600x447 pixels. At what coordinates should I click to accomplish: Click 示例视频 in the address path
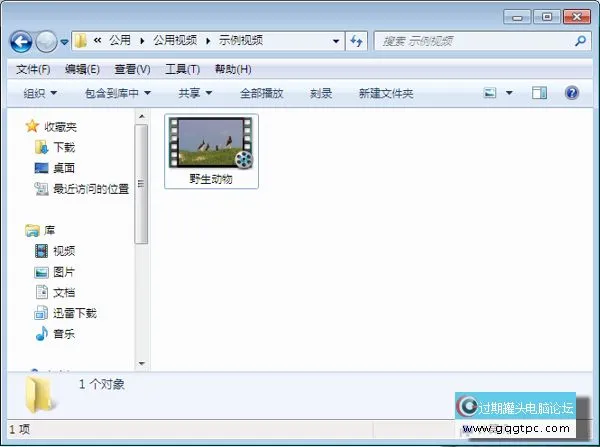241,40
